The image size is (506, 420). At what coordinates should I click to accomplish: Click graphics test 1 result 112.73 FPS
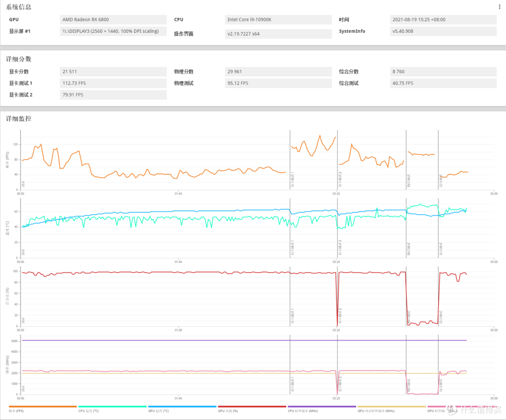pyautogui.click(x=113, y=83)
